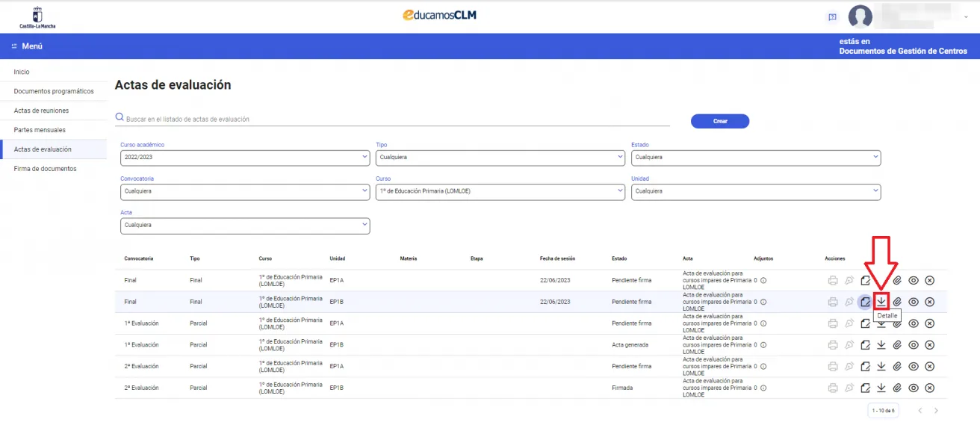The image size is (980, 428).
Task: Click the paperclip attachment icon in the first row
Action: (897, 281)
